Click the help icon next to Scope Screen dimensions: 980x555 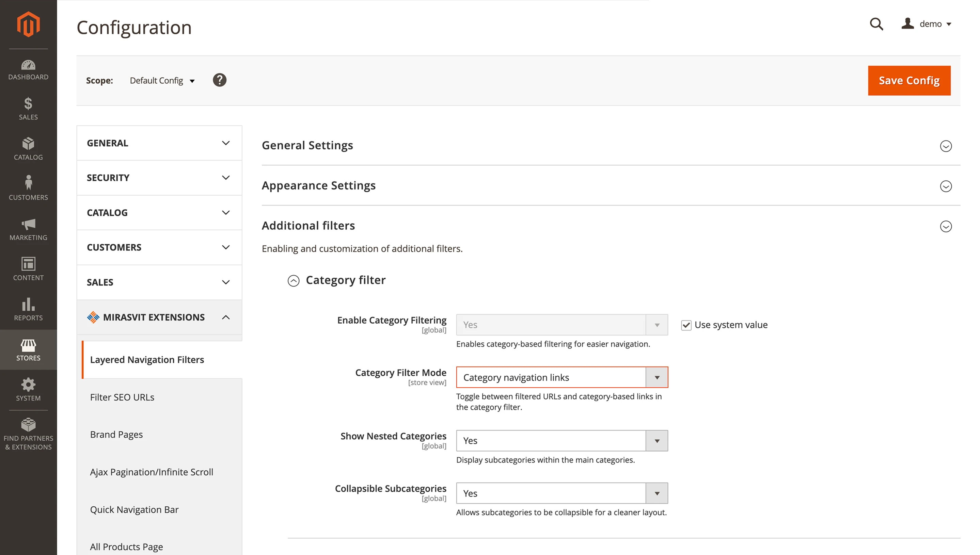pos(220,80)
